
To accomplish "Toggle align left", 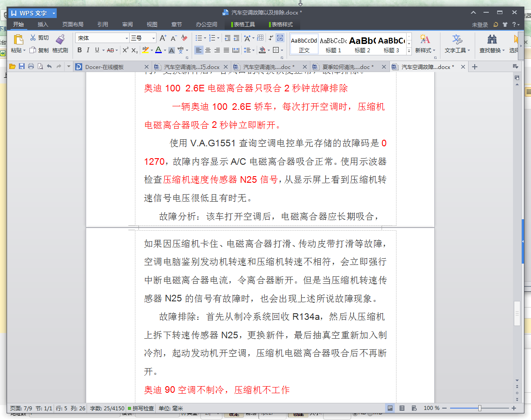I will point(199,50).
